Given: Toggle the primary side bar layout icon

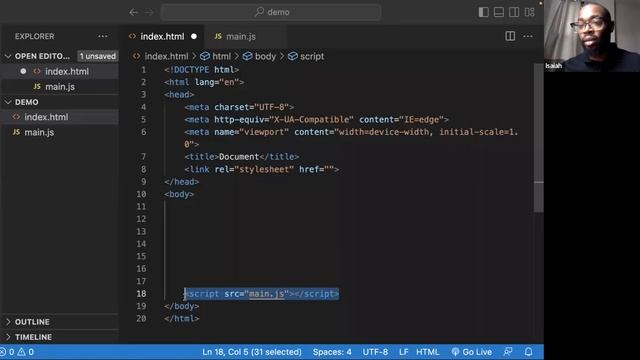Looking at the screenshot, I should 484,12.
